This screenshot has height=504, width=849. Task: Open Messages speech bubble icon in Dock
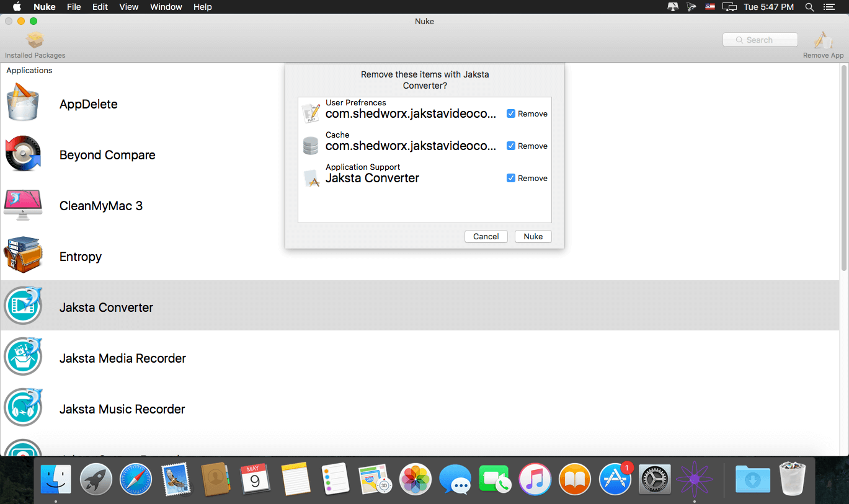[455, 479]
